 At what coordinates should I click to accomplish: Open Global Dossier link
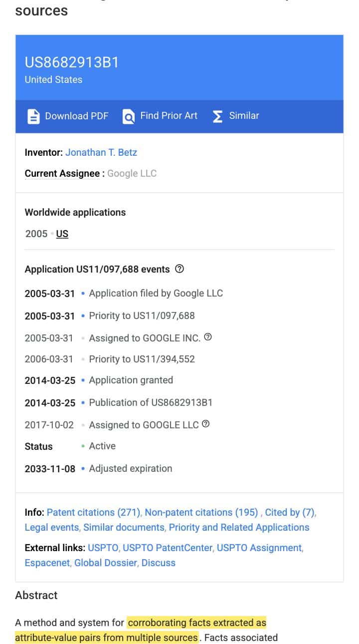[106, 563]
